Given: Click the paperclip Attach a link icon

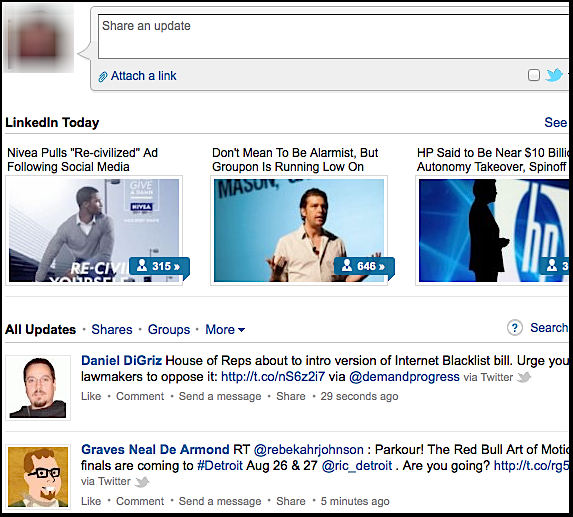Looking at the screenshot, I should tap(103, 76).
